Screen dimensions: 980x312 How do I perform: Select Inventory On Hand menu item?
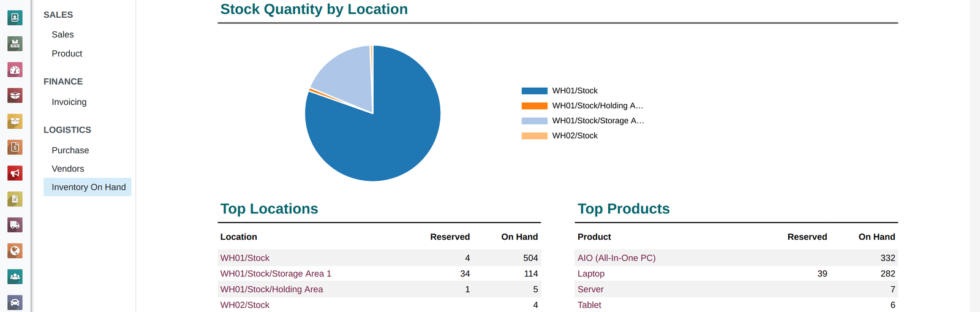pos(88,187)
